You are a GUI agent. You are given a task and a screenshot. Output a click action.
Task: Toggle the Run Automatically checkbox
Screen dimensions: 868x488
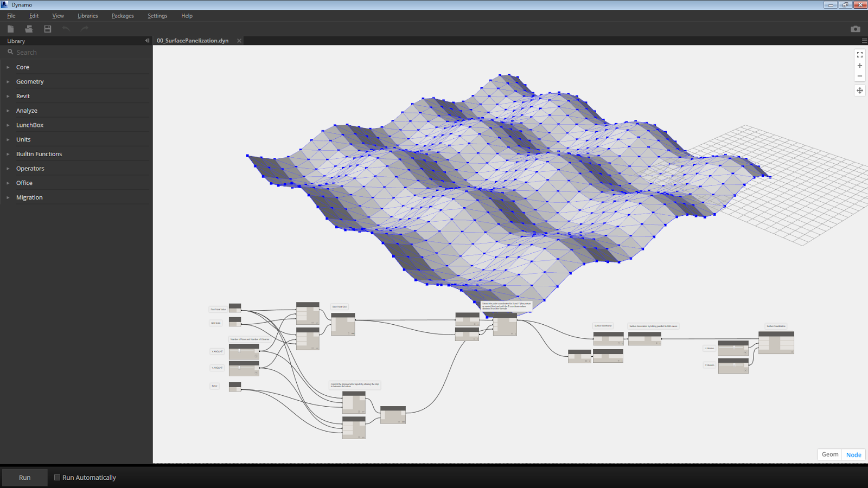pos(57,478)
